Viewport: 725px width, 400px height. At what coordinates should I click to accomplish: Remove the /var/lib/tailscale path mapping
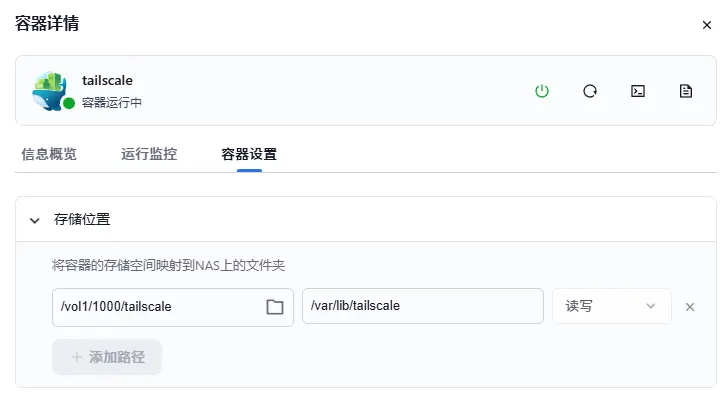point(689,307)
